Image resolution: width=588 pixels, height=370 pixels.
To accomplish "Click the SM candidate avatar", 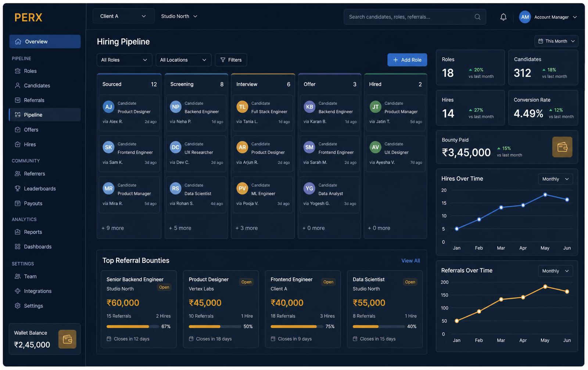I will 309,147.
